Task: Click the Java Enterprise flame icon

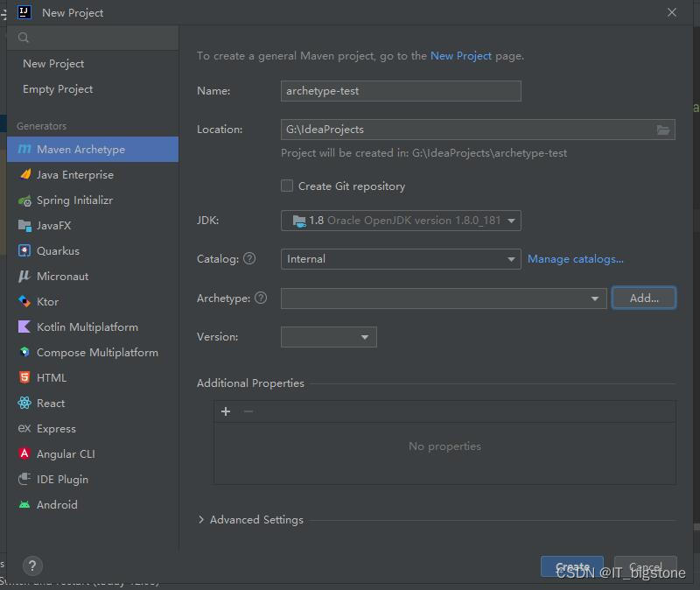Action: (x=25, y=174)
